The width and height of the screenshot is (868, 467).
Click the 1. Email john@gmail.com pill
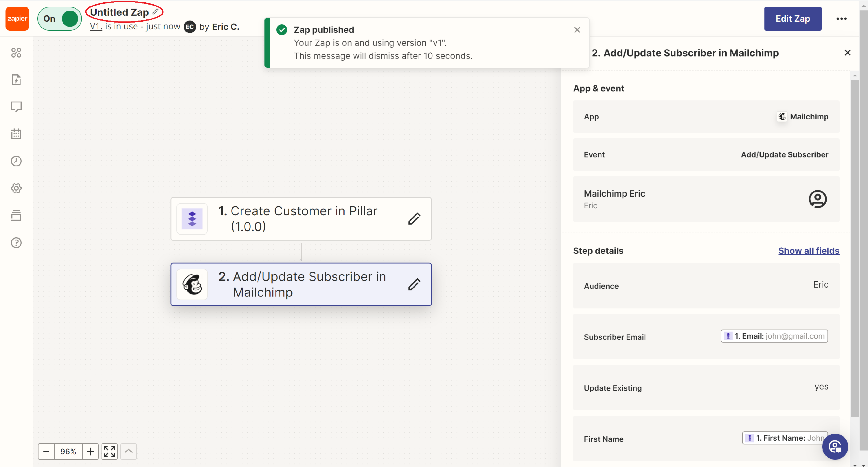(x=774, y=336)
